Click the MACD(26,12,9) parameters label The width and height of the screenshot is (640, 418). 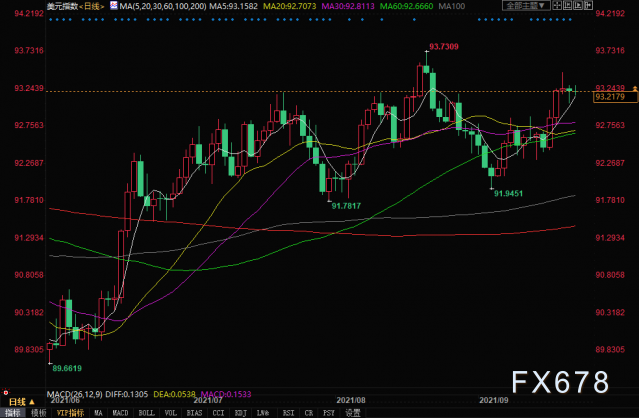[x=75, y=394]
